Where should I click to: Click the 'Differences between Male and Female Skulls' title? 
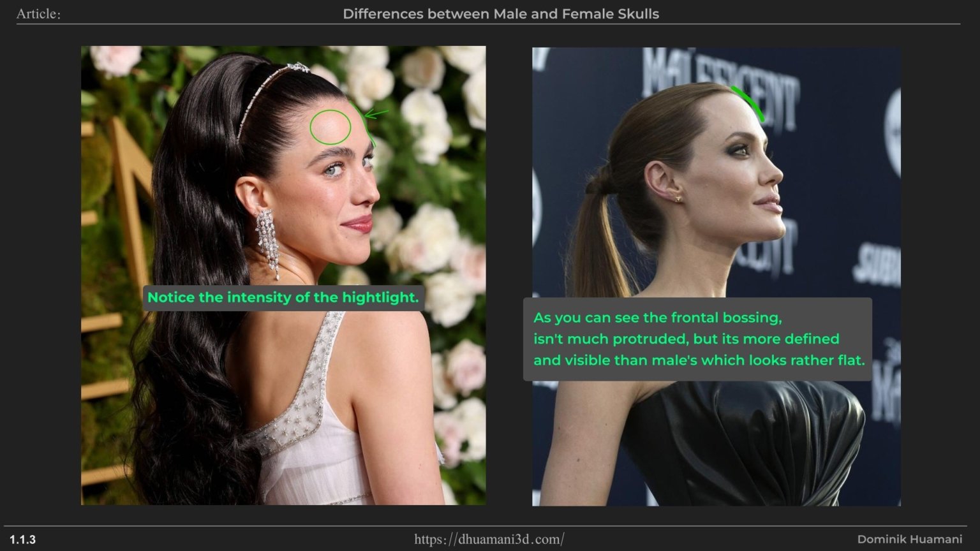(501, 14)
